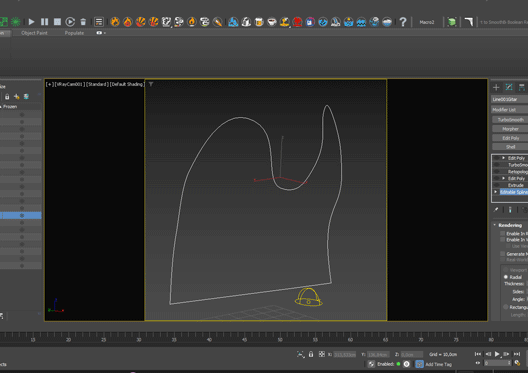Viewport: 528px width, 373px height.
Task: Collapse the Rendering rollout
Action: point(495,225)
